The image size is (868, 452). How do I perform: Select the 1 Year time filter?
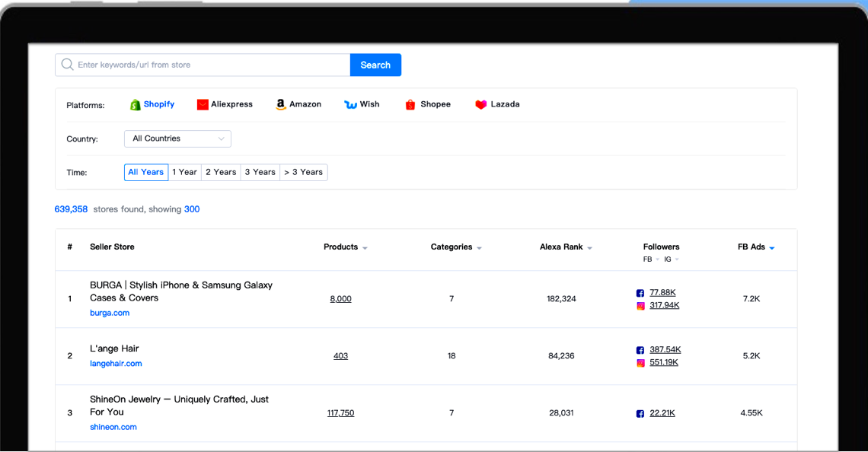coord(184,173)
